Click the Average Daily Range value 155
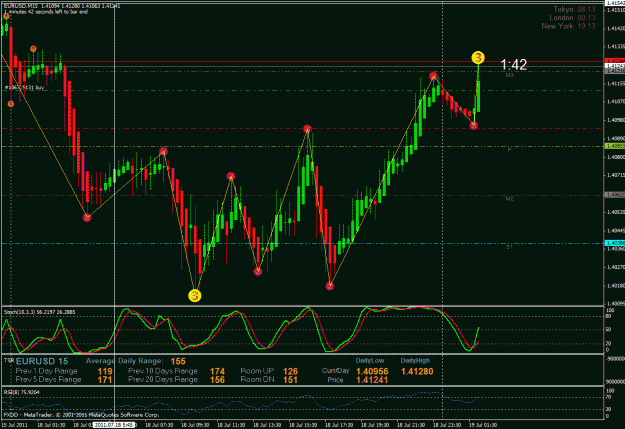Image resolution: width=625 pixels, height=429 pixels. [178, 361]
